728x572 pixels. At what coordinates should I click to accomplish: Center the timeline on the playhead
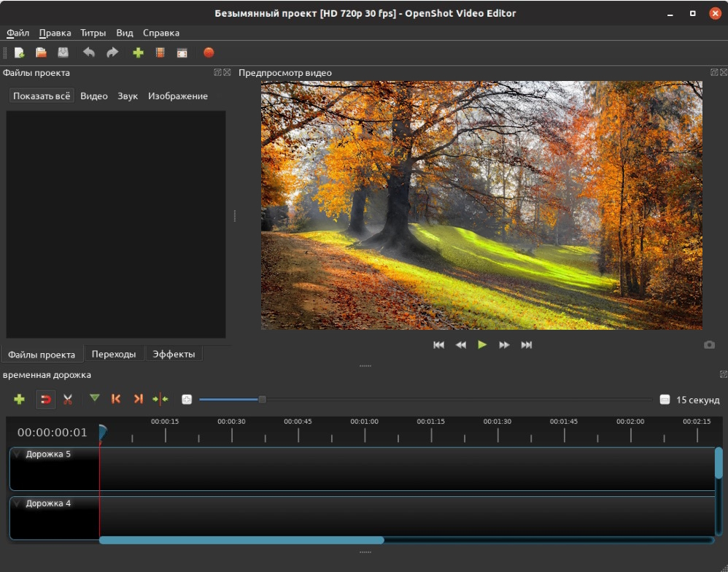160,399
